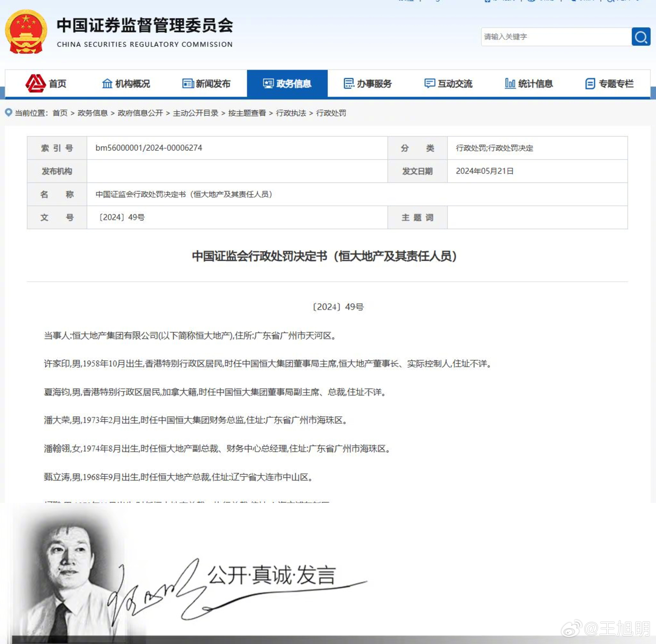Click the paragraph starting 甄立涛
The height and width of the screenshot is (644, 656).
coord(179,477)
